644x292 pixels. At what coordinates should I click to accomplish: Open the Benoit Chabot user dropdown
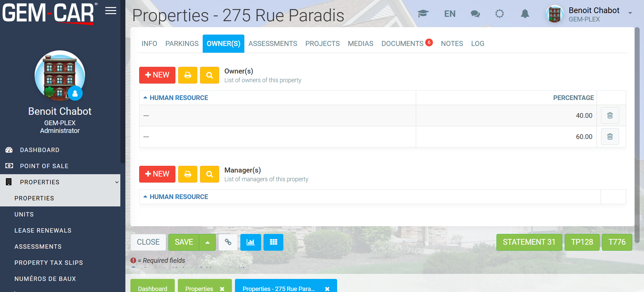coord(630,13)
